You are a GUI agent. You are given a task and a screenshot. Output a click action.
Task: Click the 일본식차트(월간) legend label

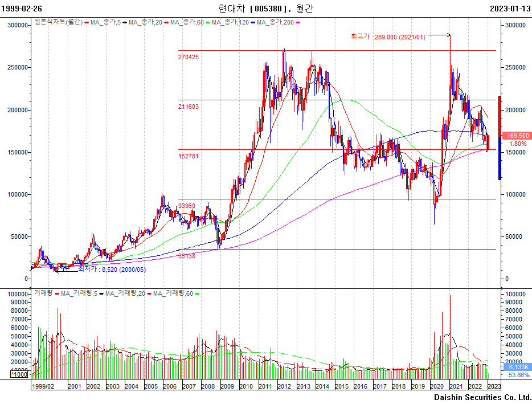(58, 22)
